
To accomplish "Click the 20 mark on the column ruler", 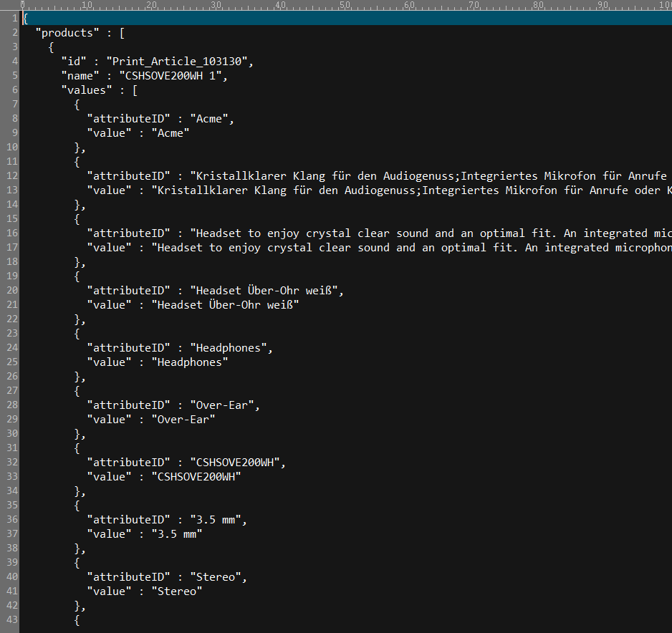I will click(152, 5).
